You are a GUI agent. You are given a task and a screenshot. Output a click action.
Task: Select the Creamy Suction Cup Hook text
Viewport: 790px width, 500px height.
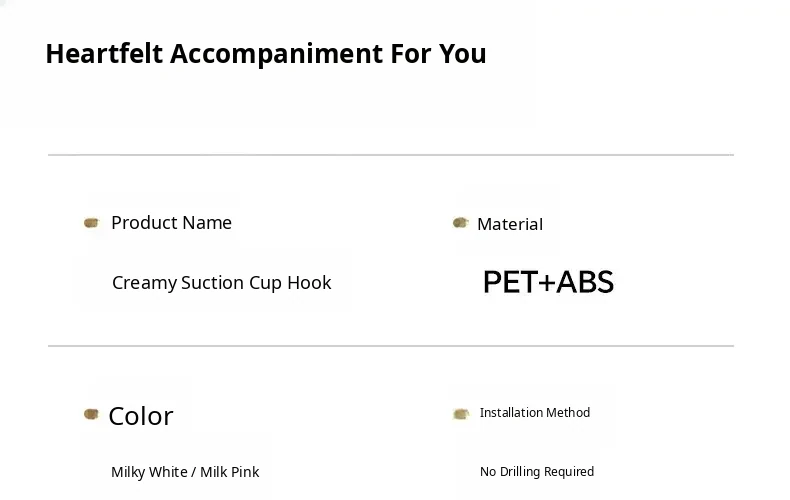(221, 283)
